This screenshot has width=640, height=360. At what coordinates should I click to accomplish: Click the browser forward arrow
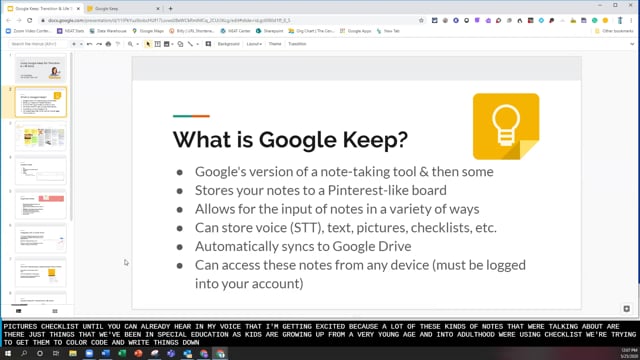(19, 20)
